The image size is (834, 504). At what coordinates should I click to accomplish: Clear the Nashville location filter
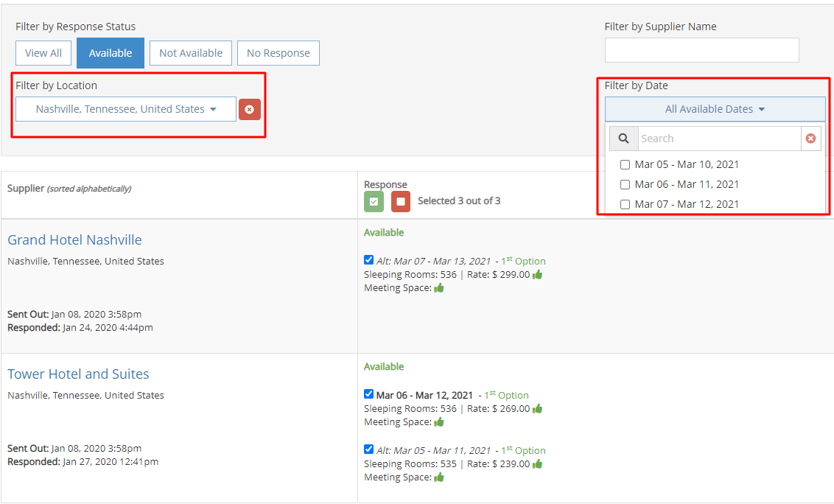[x=249, y=109]
